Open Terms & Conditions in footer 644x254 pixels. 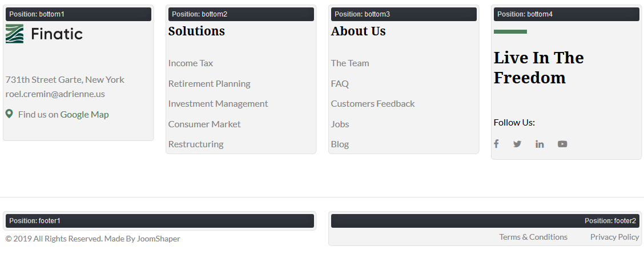coord(533,237)
